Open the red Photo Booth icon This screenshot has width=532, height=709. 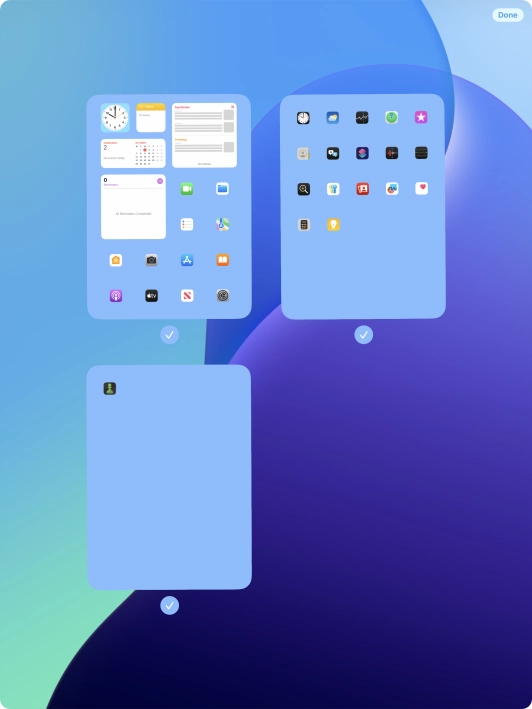362,189
